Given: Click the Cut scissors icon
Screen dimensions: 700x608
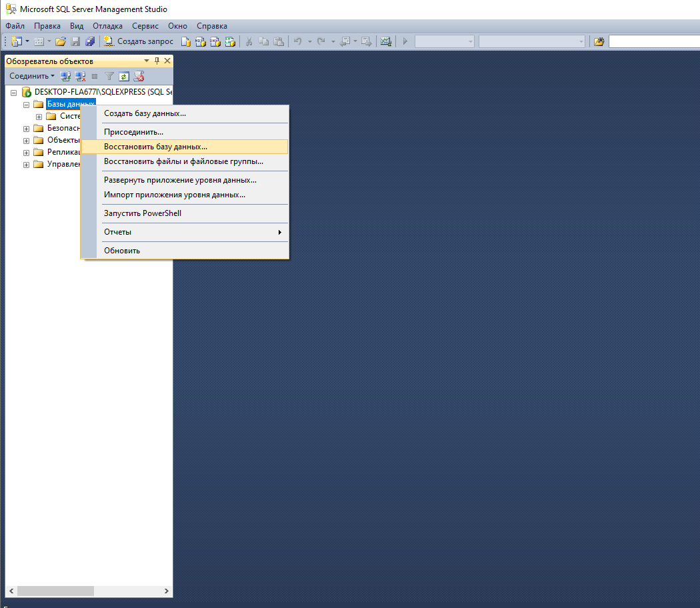Looking at the screenshot, I should pyautogui.click(x=249, y=41).
